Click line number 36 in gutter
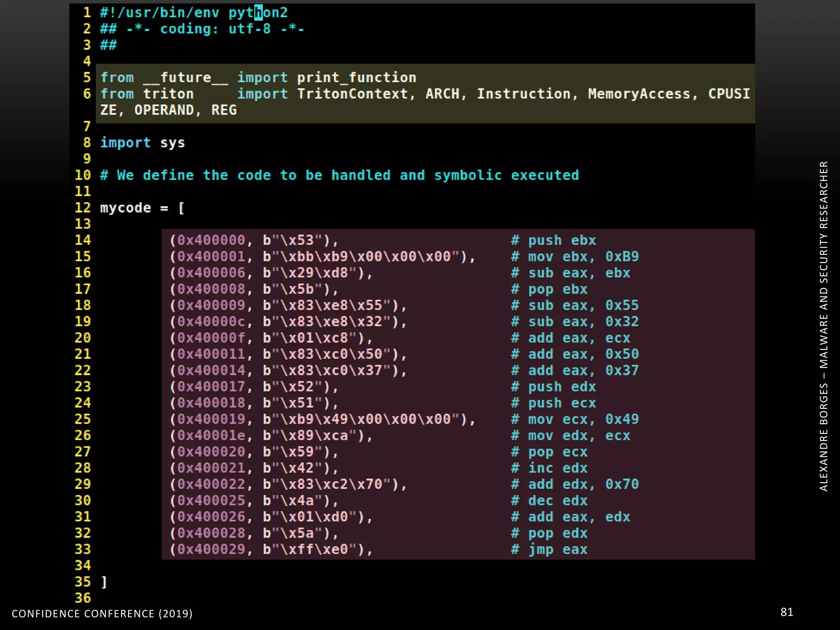840x630 pixels. point(82,598)
